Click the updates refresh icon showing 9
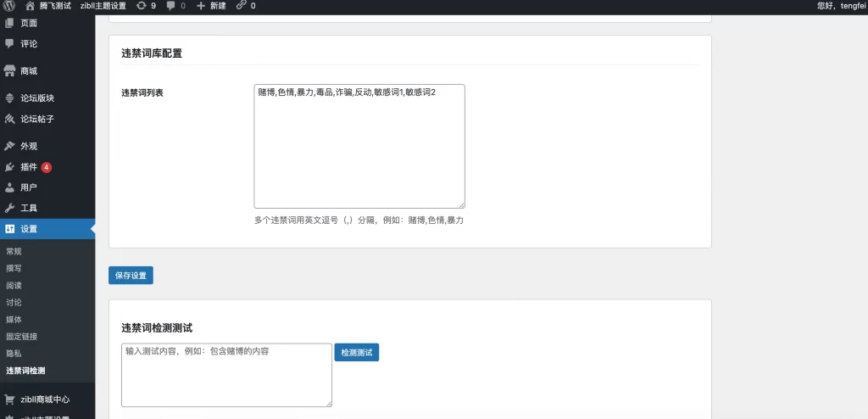The width and height of the screenshot is (868, 419). tap(142, 6)
